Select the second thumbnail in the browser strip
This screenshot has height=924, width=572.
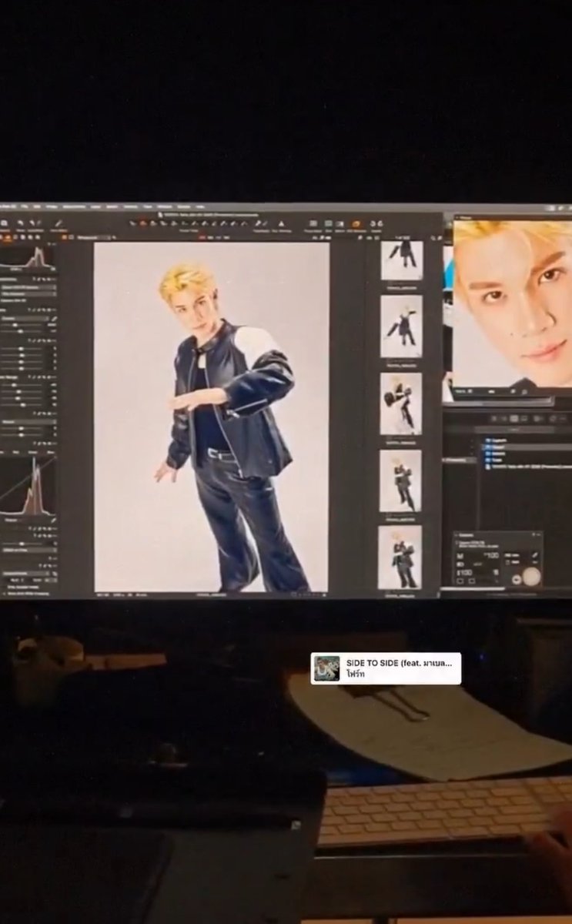coord(401,326)
